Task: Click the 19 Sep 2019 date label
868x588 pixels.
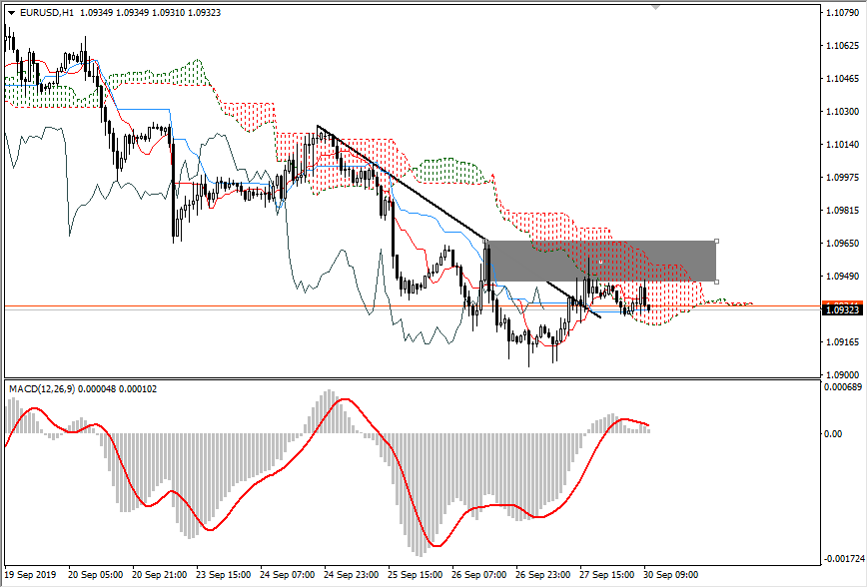Action: pos(30,575)
